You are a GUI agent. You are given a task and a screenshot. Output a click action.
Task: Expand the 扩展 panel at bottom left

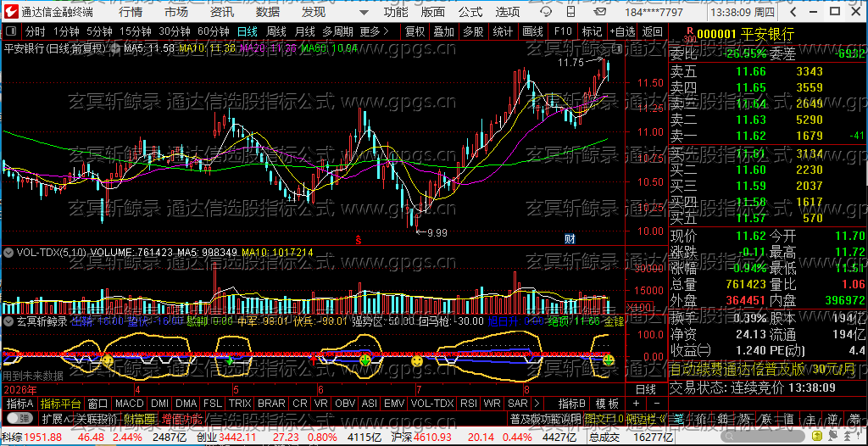[55, 418]
